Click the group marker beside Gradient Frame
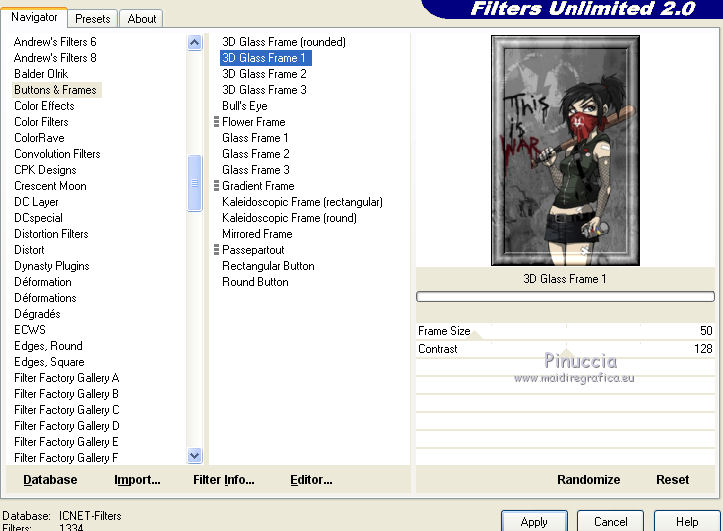The image size is (723, 531). (216, 186)
